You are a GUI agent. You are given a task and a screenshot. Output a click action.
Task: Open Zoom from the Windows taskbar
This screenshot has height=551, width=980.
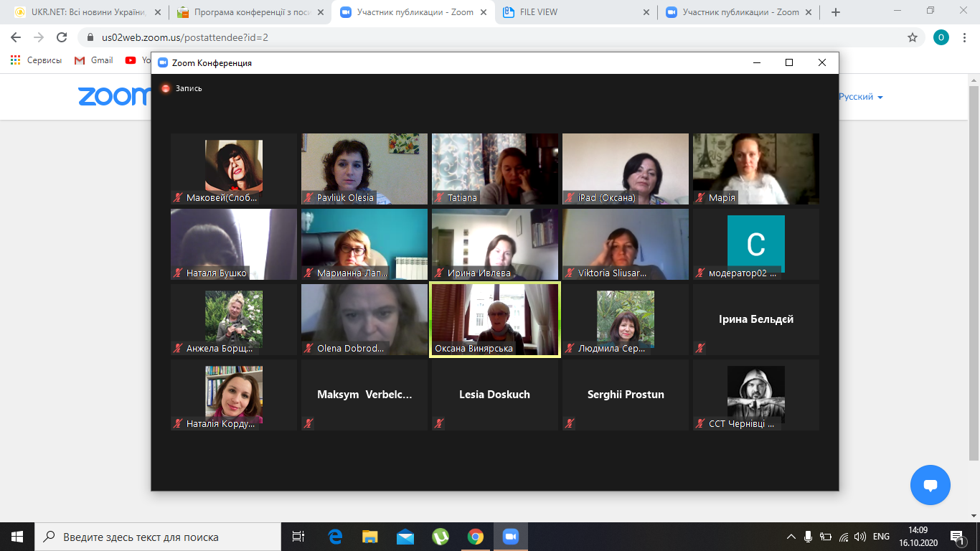point(510,537)
